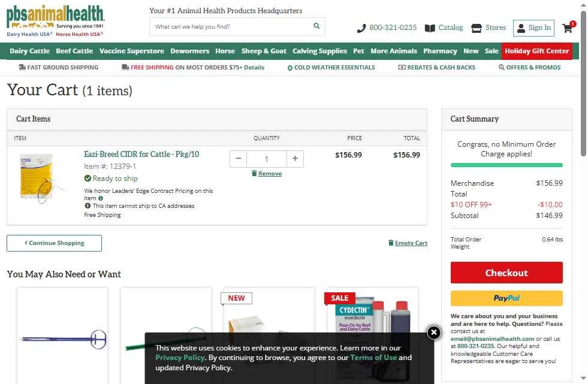Screen dimensions: 588x384
Task: Open the Horse menu
Action: (x=225, y=51)
